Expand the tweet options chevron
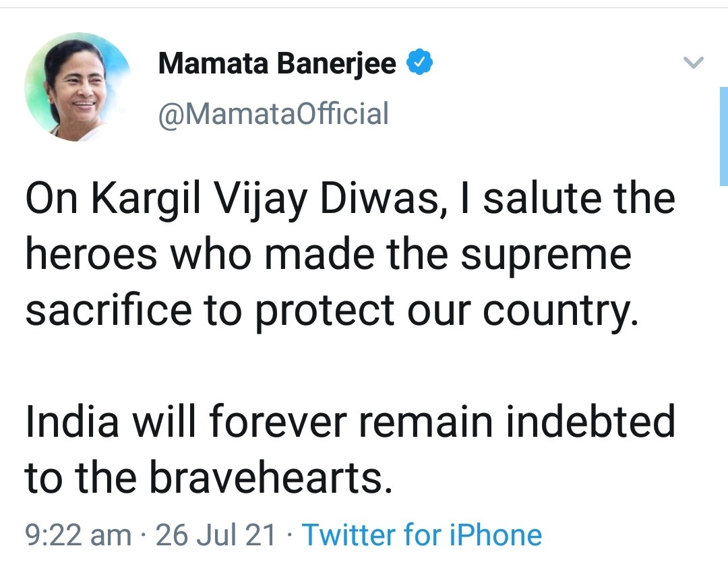Viewport: 728px width, 577px height. pos(693,64)
